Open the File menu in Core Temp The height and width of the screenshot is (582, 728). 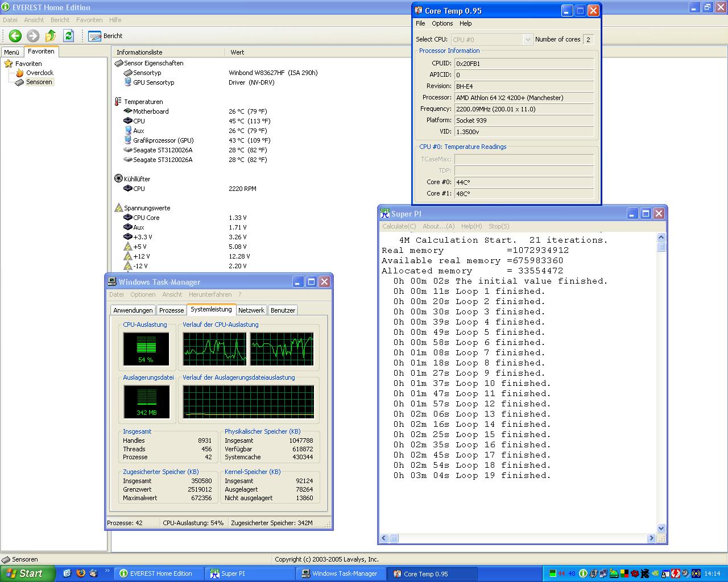[x=420, y=23]
